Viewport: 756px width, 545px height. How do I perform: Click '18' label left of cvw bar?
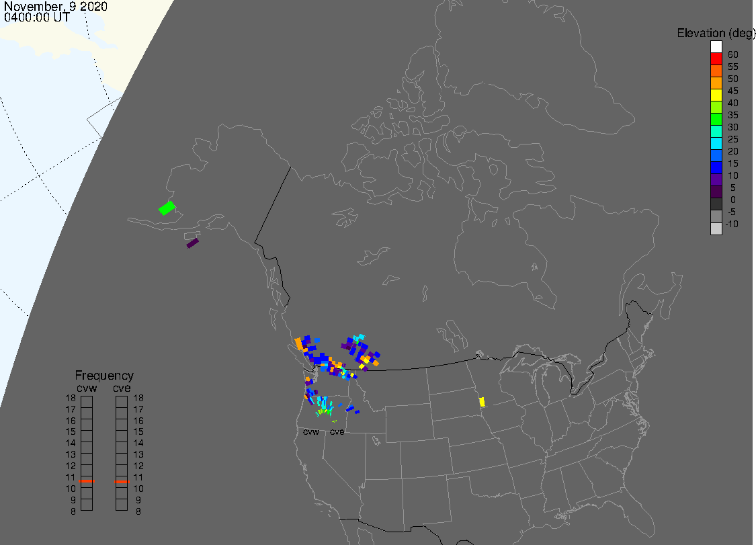coord(71,399)
